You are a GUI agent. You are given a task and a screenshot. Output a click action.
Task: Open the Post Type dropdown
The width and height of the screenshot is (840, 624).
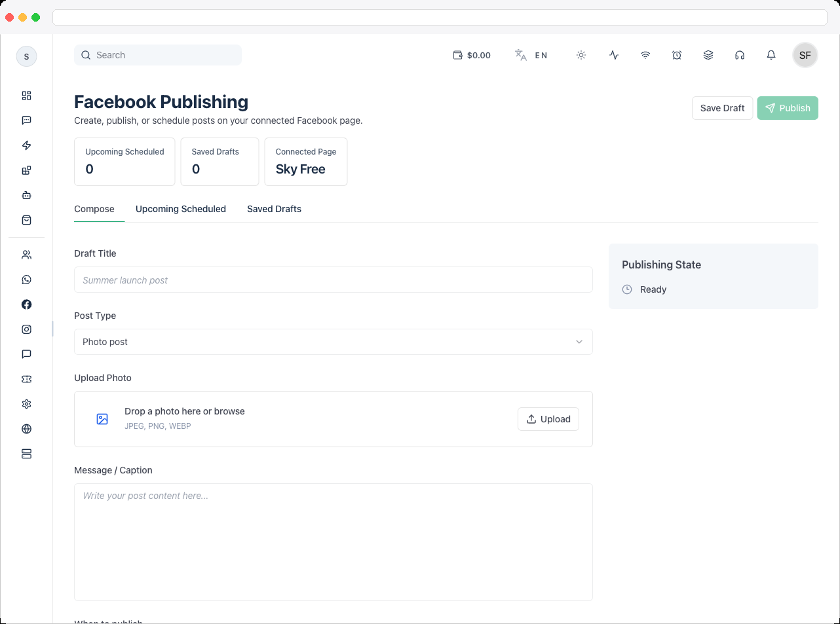(x=334, y=342)
